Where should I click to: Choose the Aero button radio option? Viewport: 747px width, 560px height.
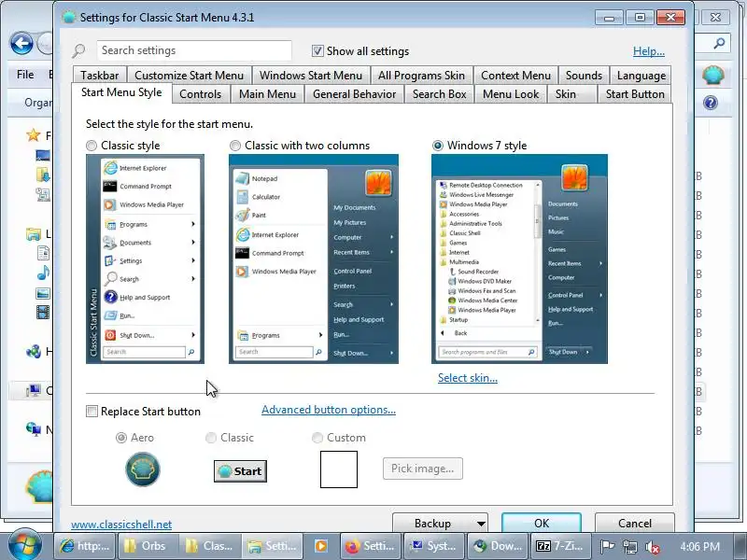point(121,437)
